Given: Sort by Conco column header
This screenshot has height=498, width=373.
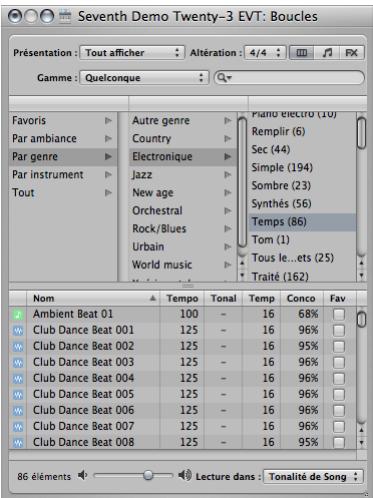Looking at the screenshot, I should point(301,298).
